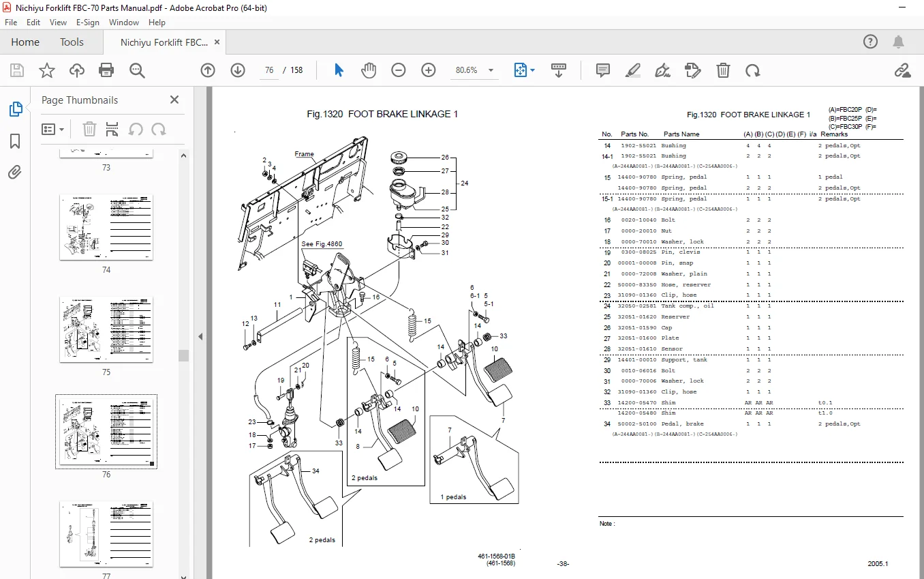The image size is (924, 579).
Task: Go to the next page with the down arrow
Action: [238, 70]
